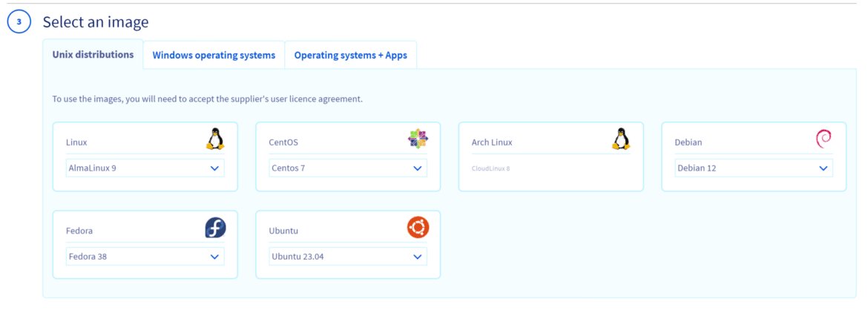Open the AlmaLinux 9 version dropdown
The width and height of the screenshot is (868, 310).
(145, 168)
